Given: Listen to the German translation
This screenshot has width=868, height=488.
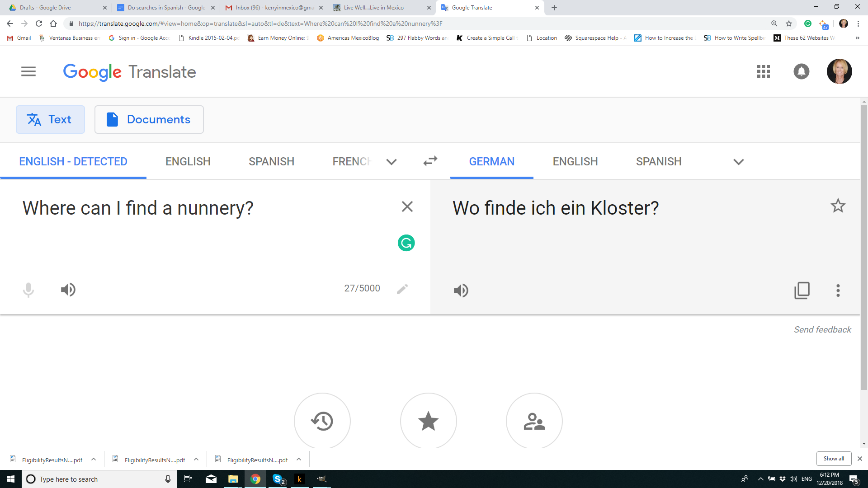Looking at the screenshot, I should point(461,290).
